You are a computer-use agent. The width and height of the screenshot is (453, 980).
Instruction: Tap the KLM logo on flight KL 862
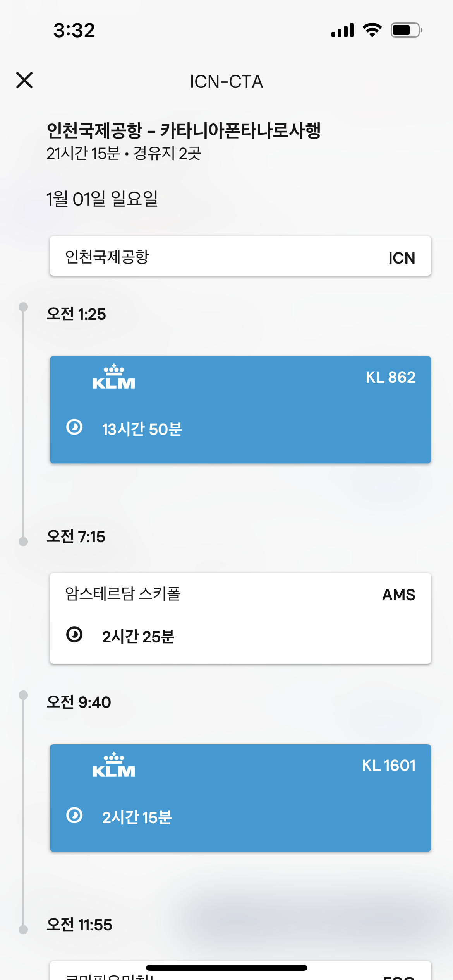point(113,377)
